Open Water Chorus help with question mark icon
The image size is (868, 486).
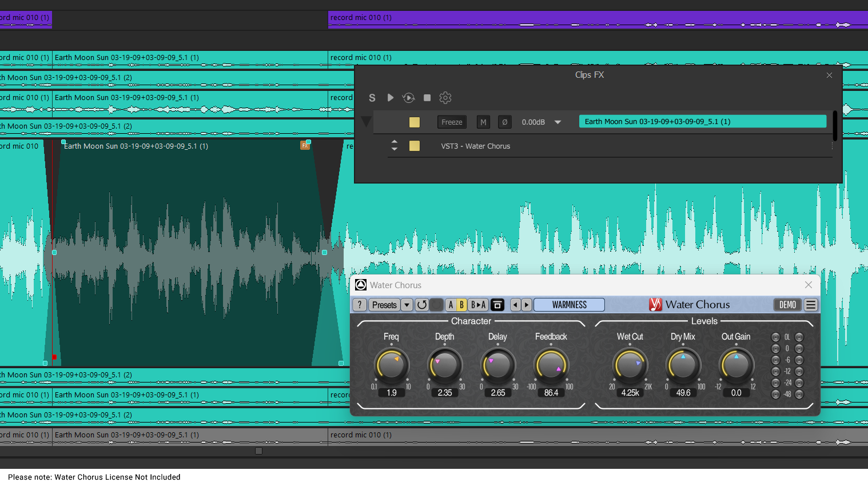(x=359, y=305)
